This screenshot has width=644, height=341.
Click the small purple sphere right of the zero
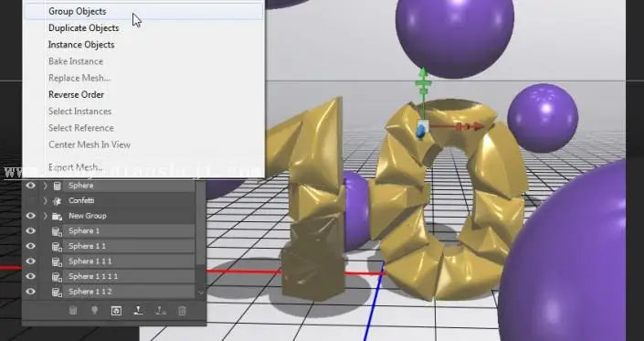[x=543, y=118]
